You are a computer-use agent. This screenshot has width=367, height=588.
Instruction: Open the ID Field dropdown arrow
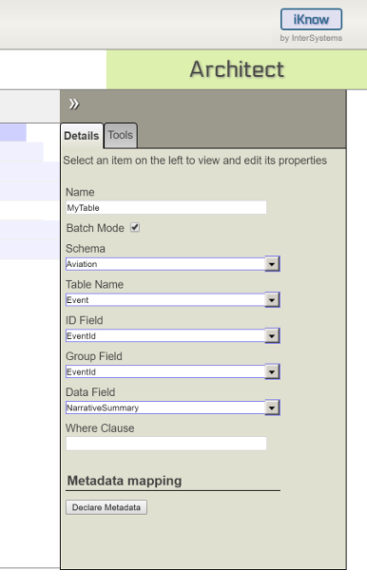click(272, 336)
